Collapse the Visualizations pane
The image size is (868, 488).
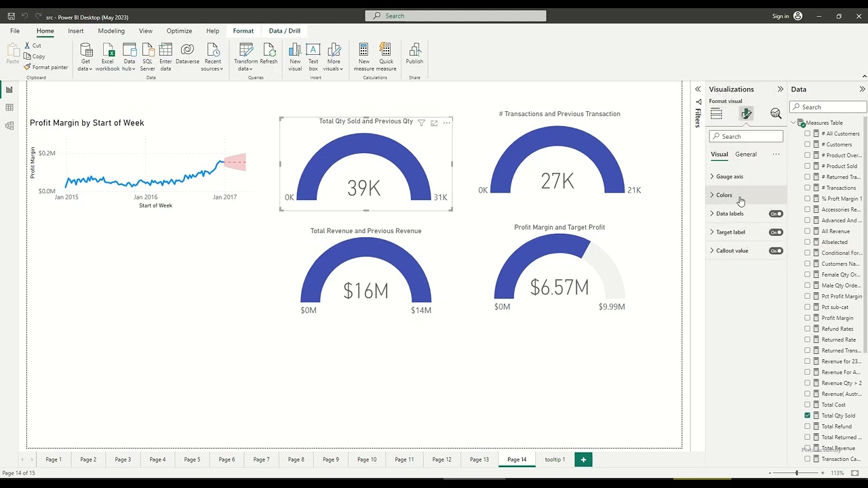click(780, 89)
